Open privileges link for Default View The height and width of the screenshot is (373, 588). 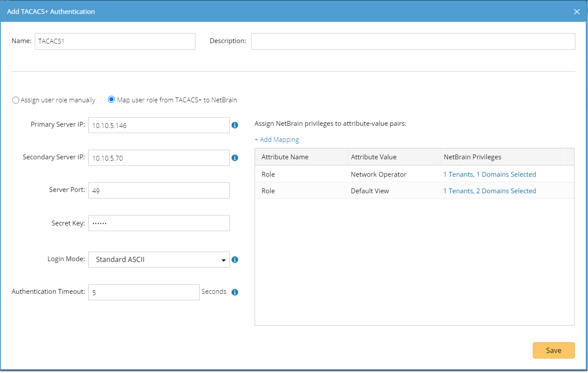click(490, 191)
